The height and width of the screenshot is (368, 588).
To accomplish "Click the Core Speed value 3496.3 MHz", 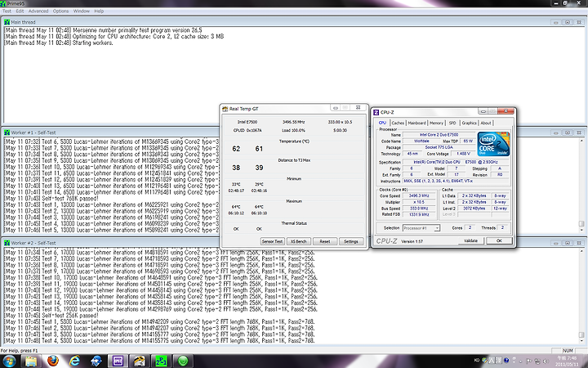I will [x=419, y=195].
